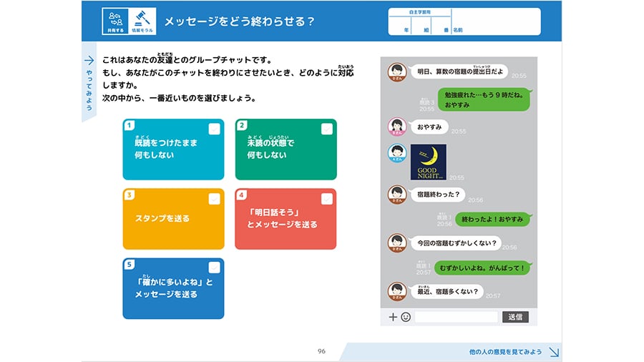The height and width of the screenshot is (362, 644).
Task: Click the blue avatar beside GOOD NIGHT sticker
Action: pos(397,153)
